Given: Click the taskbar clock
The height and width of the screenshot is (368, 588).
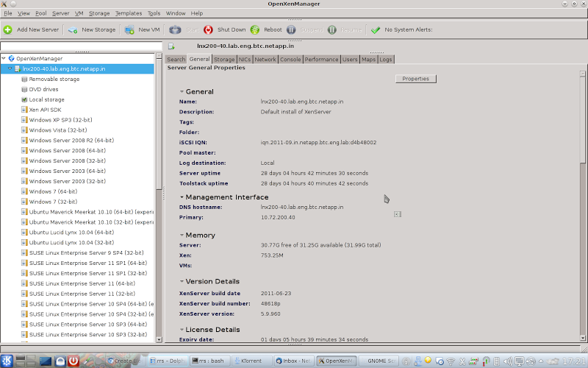Looking at the screenshot, I should coord(574,361).
